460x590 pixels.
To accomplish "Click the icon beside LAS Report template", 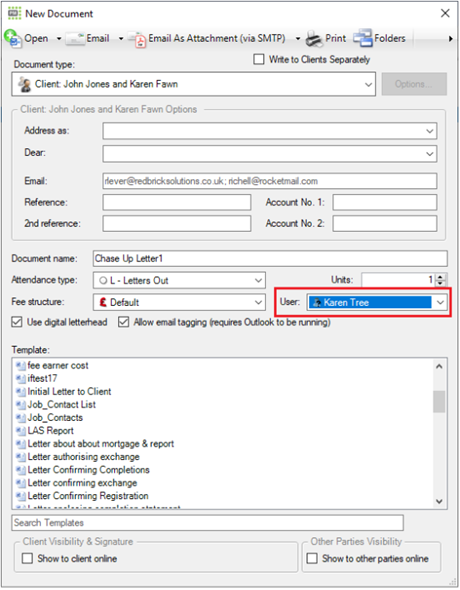I will tap(21, 430).
